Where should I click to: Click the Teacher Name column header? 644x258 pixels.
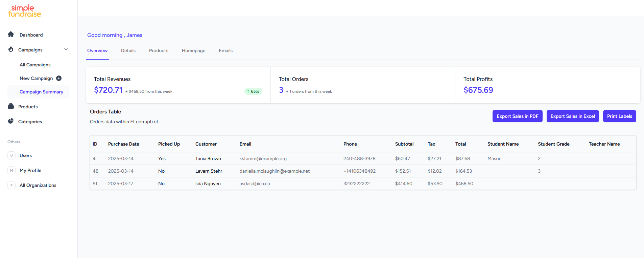pyautogui.click(x=604, y=144)
